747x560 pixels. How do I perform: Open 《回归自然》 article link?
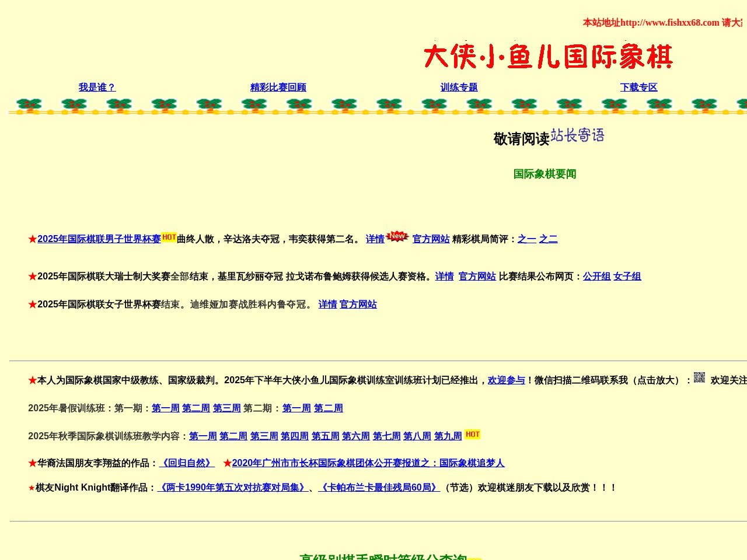pyautogui.click(x=187, y=463)
